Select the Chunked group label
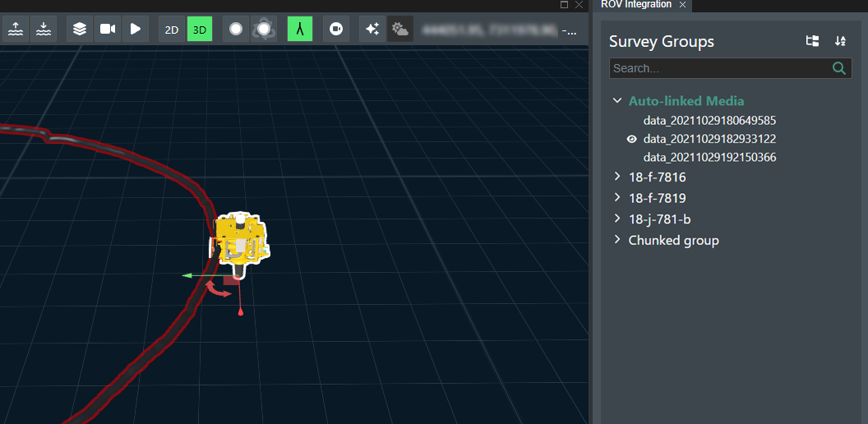The width and height of the screenshot is (868, 424). click(x=674, y=240)
